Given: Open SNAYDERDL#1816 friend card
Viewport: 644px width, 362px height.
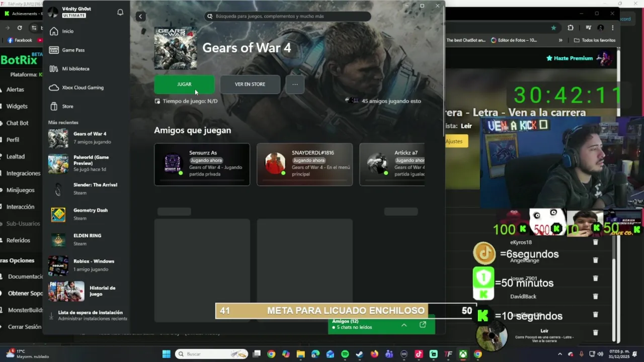Looking at the screenshot, I should [x=304, y=164].
